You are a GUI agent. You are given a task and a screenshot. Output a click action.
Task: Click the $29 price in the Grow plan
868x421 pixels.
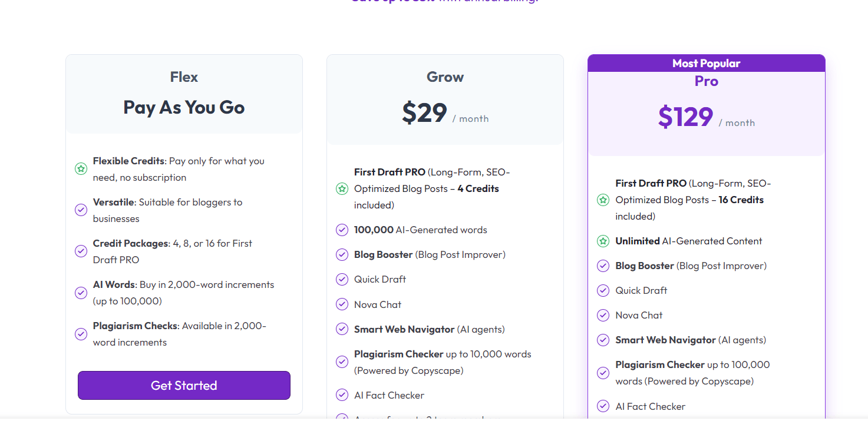pyautogui.click(x=424, y=112)
